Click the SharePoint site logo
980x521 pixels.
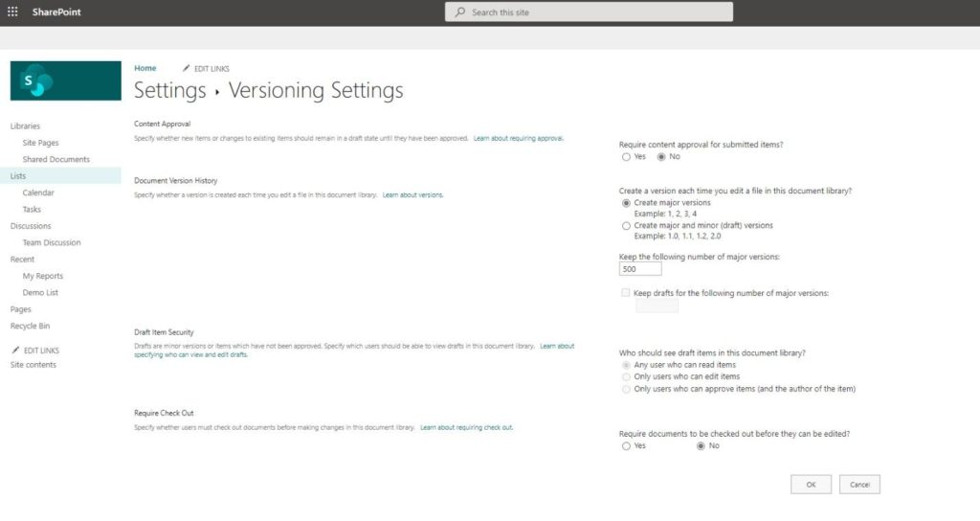pyautogui.click(x=66, y=80)
